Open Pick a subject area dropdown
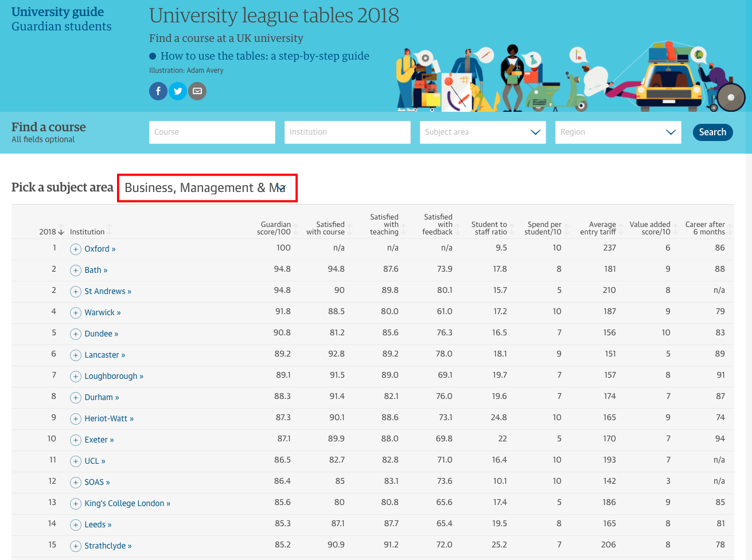The image size is (752, 560). point(207,188)
